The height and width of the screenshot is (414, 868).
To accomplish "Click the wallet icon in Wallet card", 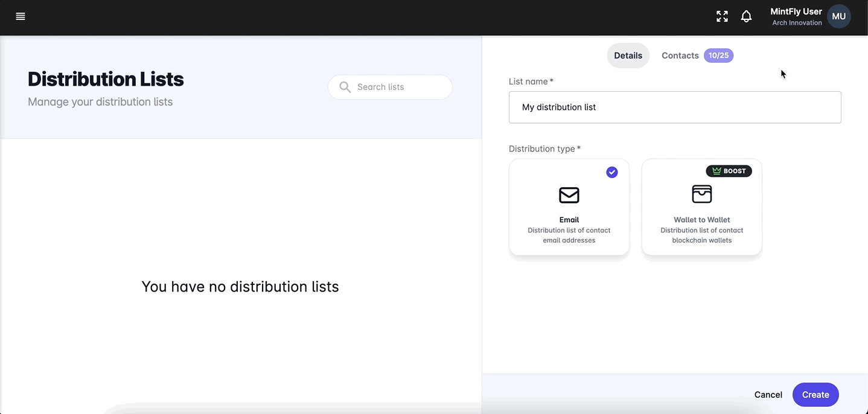I will pyautogui.click(x=701, y=194).
